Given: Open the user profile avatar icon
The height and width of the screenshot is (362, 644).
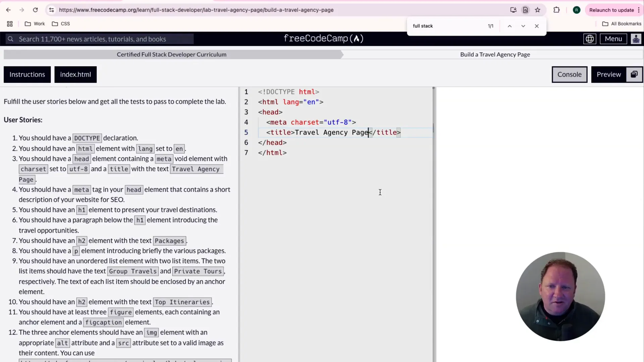Looking at the screenshot, I should pyautogui.click(x=636, y=39).
